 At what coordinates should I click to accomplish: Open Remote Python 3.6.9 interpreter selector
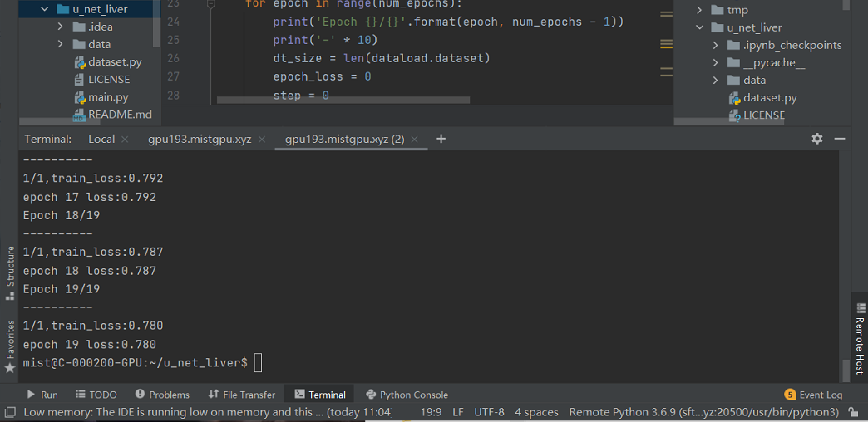704,412
